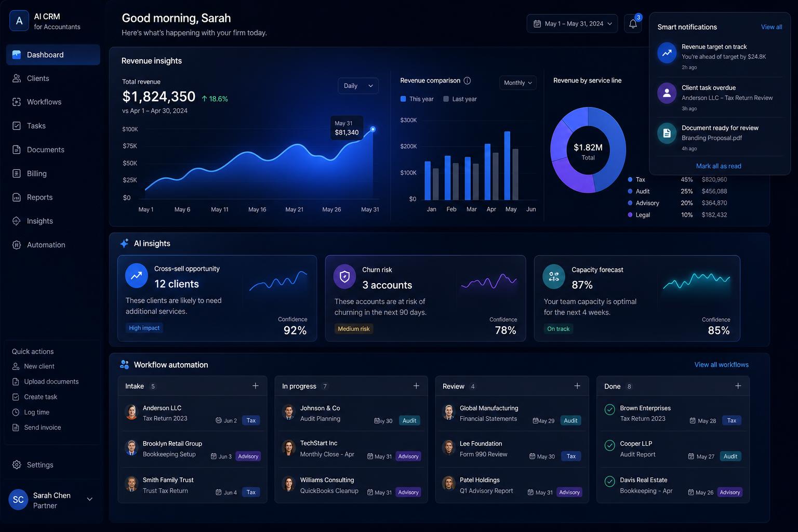Click the May 31 revenue chart point
Image resolution: width=798 pixels, height=532 pixels.
click(373, 129)
